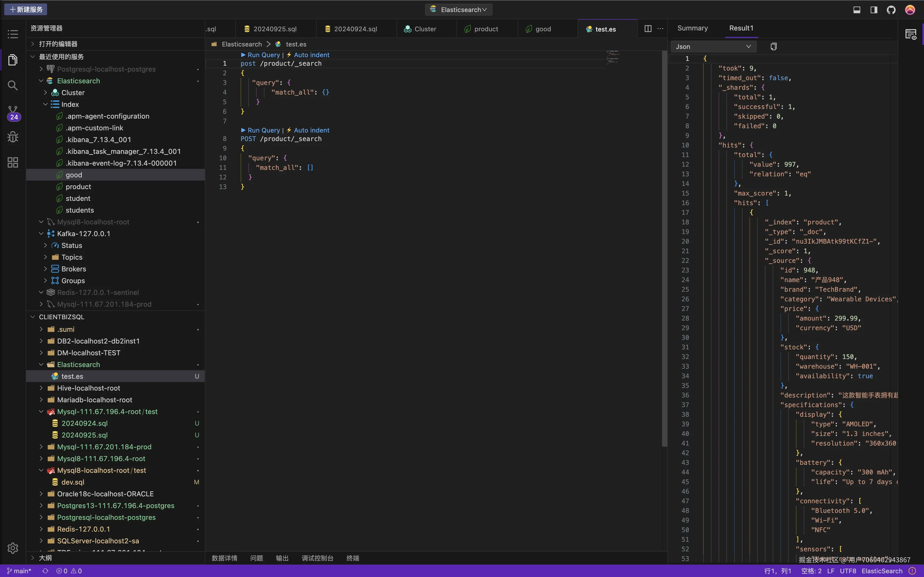Switch to the 20240925.sql editor tab
924x577 pixels.
[275, 29]
